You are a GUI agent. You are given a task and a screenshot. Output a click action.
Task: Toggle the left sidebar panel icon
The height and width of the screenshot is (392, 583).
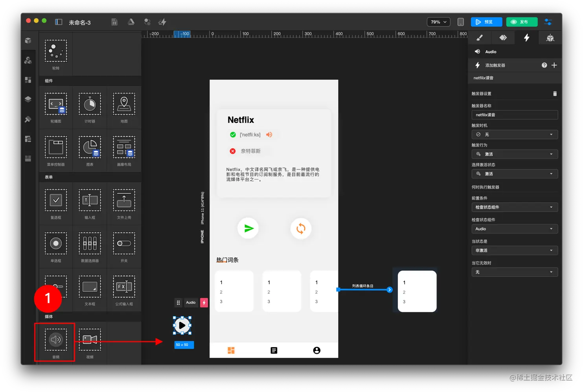pos(59,22)
